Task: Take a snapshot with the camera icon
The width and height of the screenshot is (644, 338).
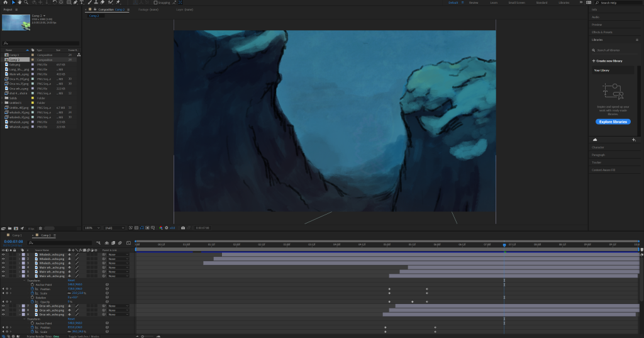Action: [182, 228]
